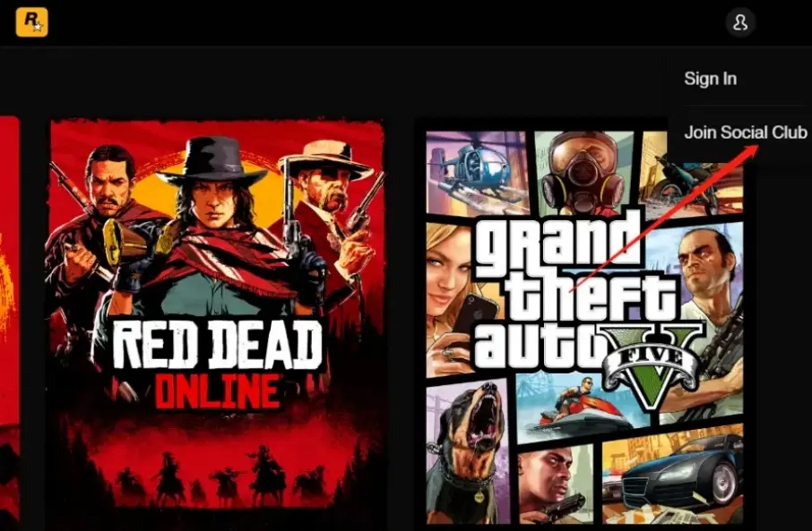Click the helicopter panel on GTA V cover
The height and width of the screenshot is (531, 812).
(x=478, y=172)
